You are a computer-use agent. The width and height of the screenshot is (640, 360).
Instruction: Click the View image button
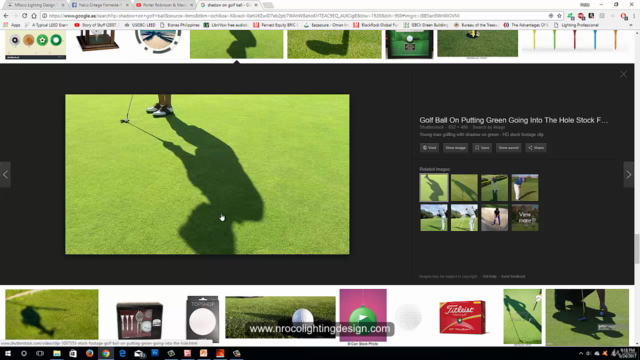456,148
